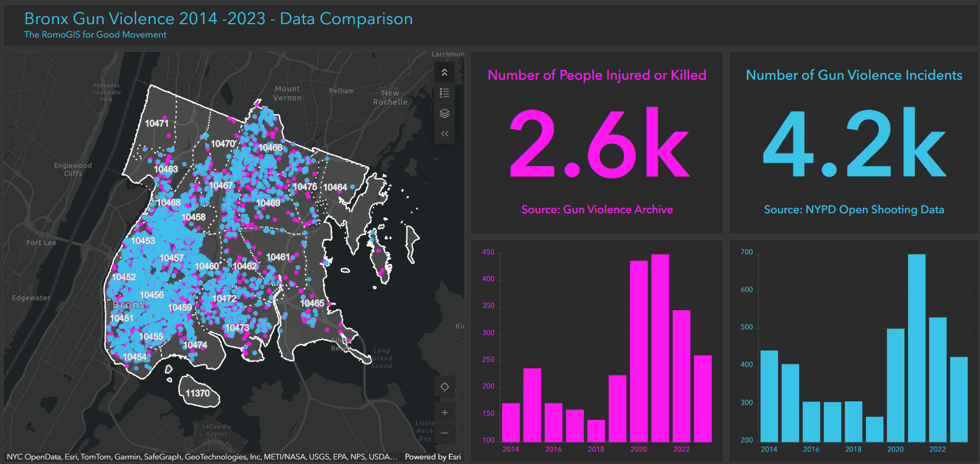Open the map Layers list
Viewport: 980px width, 464px height.
pos(445,114)
